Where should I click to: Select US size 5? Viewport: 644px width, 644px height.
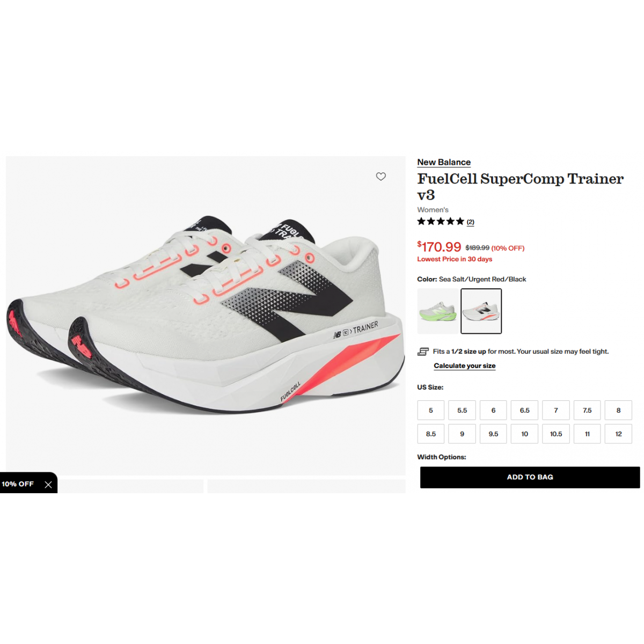pyautogui.click(x=431, y=410)
